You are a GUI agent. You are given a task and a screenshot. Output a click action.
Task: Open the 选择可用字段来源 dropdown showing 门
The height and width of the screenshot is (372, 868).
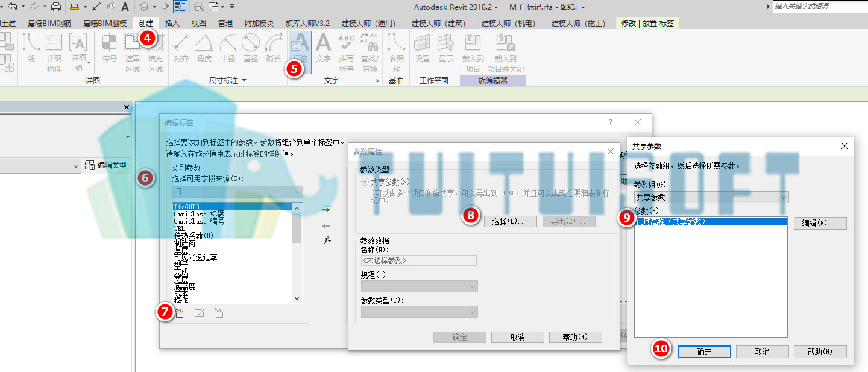tap(237, 192)
